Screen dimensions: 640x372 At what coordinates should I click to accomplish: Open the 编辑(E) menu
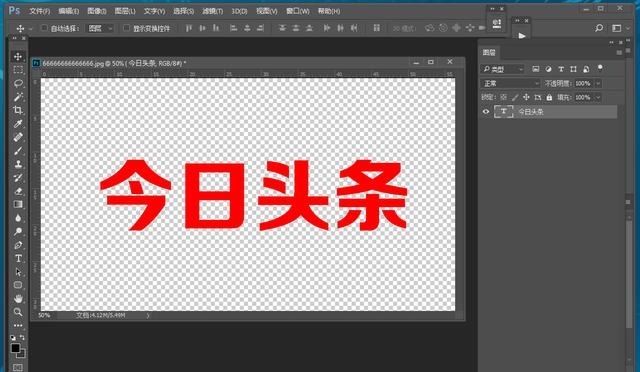coord(68,11)
